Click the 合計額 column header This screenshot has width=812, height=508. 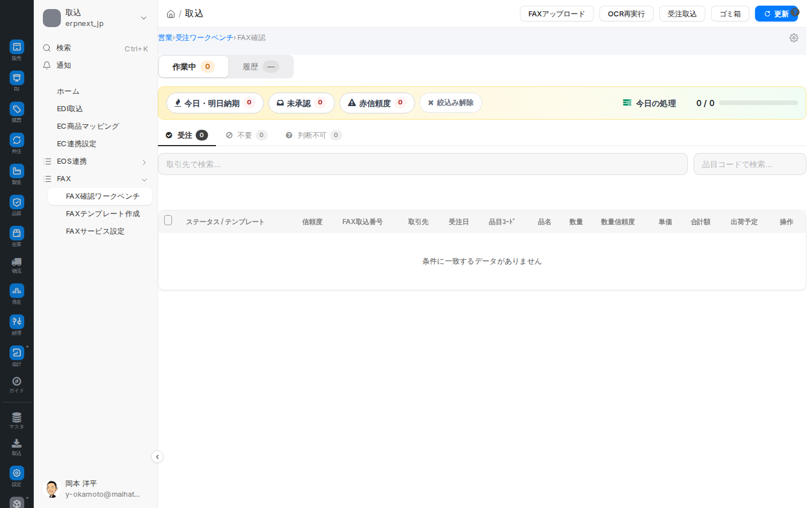pyautogui.click(x=701, y=222)
